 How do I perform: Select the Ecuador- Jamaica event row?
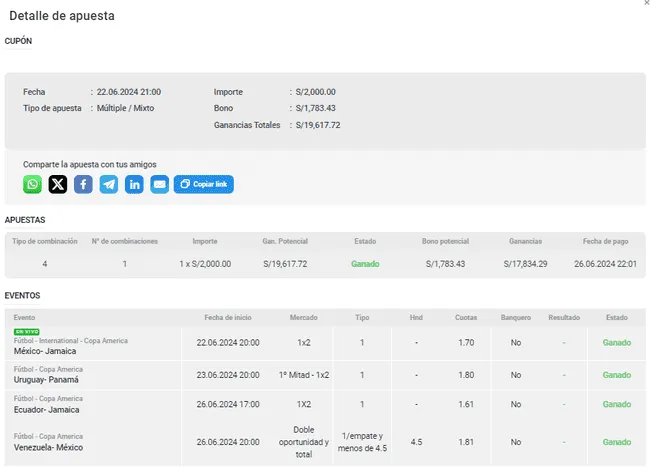tap(46, 410)
